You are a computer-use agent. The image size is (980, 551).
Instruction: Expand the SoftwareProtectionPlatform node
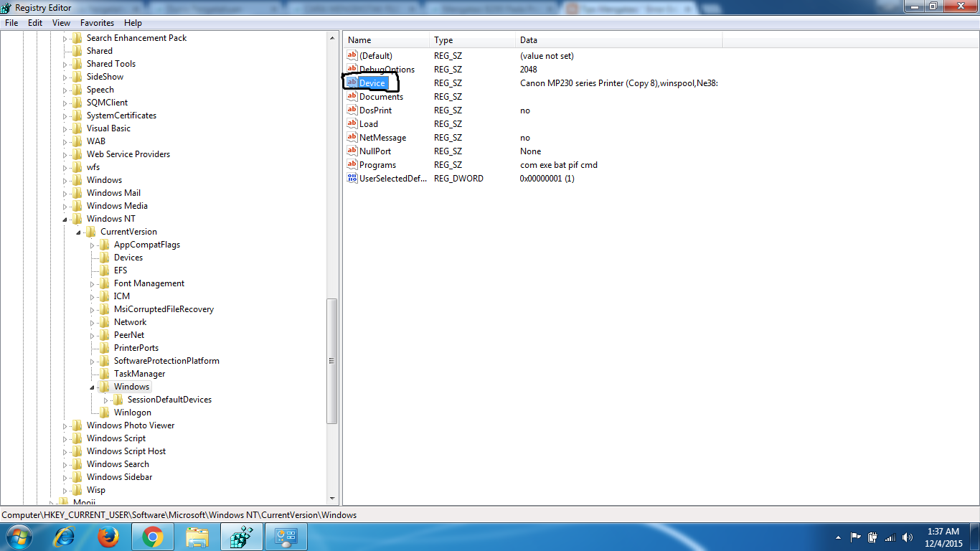(93, 361)
